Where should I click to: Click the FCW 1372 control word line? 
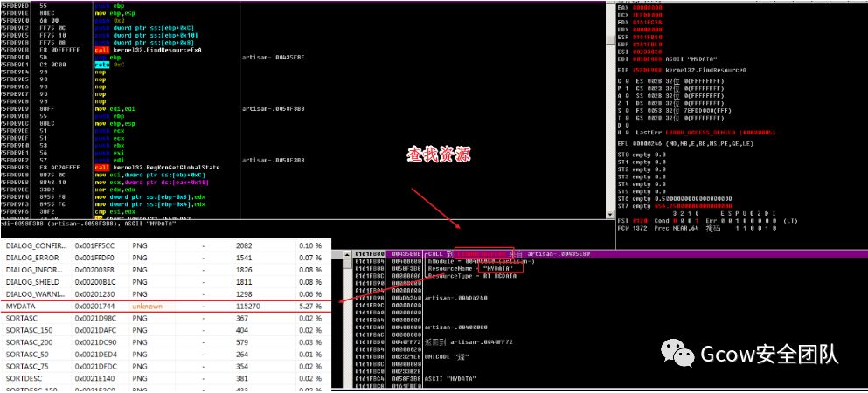pos(699,228)
